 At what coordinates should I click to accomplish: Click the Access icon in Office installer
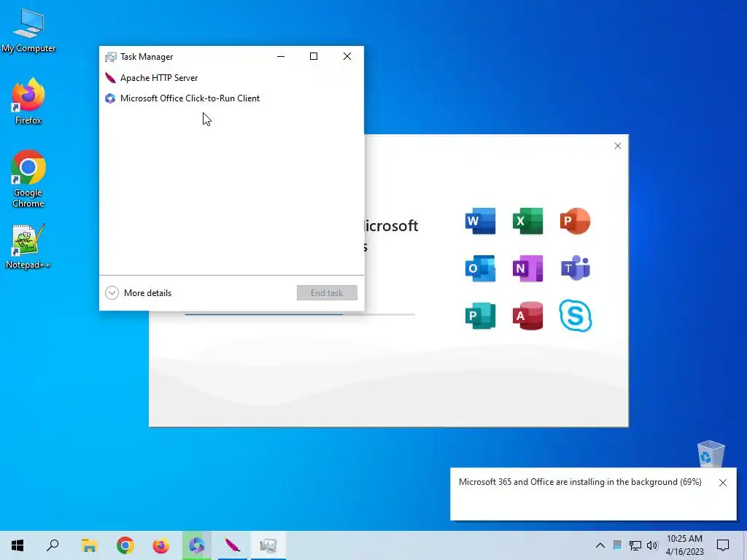528,316
